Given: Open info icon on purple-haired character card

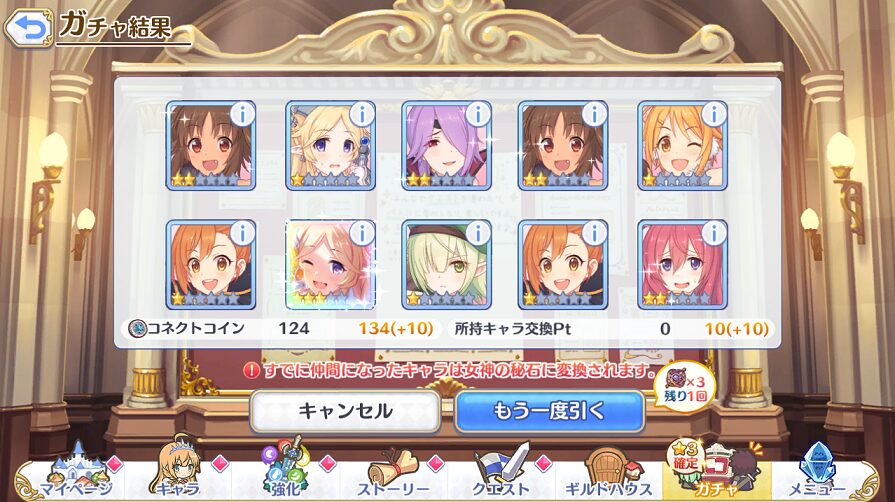Looking at the screenshot, I should [478, 115].
